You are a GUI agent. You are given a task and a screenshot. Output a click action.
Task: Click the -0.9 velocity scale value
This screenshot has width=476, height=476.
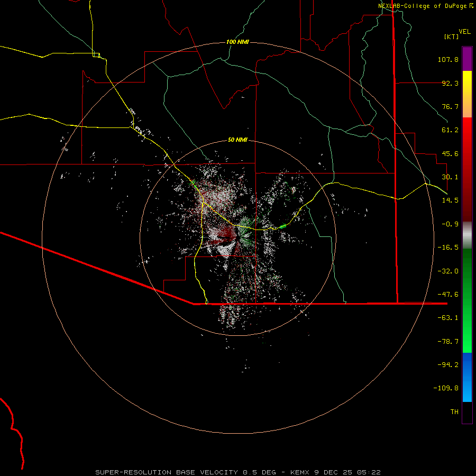(x=450, y=224)
